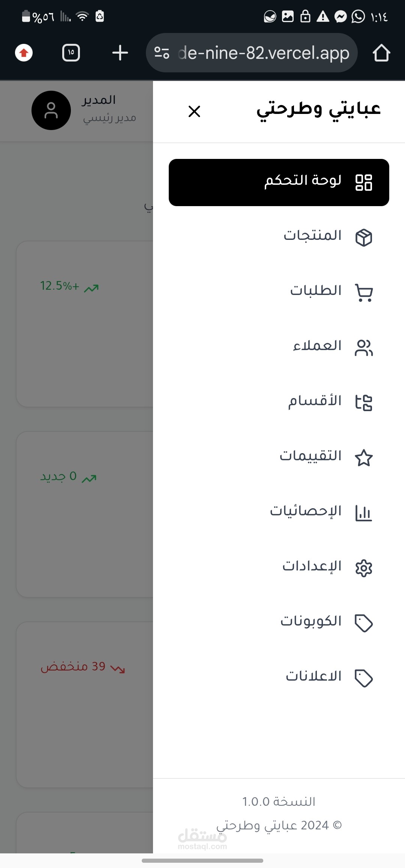Screen dimensions: 405x868
Task: Go to the الطلبات orders label
Action: [315, 290]
